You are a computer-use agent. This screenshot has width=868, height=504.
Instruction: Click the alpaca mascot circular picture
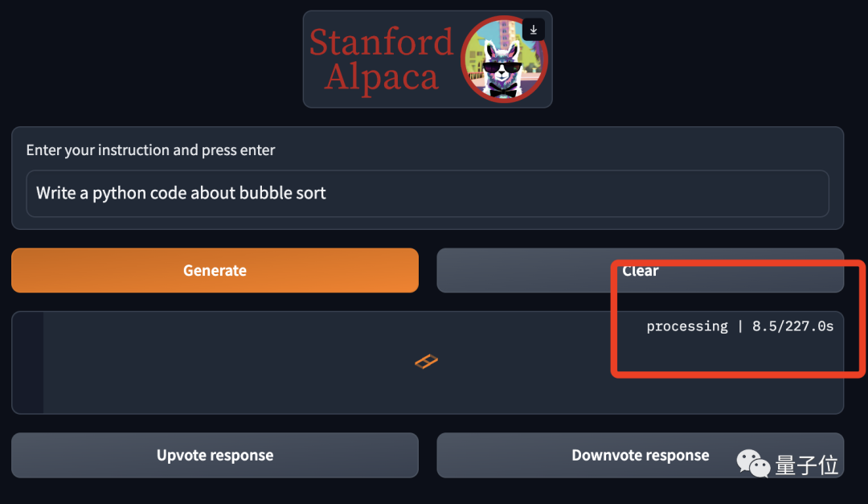[x=504, y=59]
